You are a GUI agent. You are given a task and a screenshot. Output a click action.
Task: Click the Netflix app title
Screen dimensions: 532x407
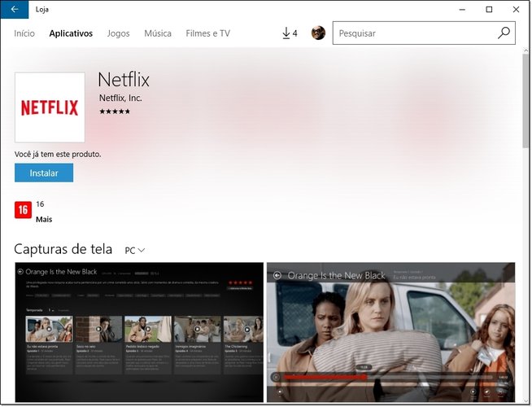click(124, 80)
